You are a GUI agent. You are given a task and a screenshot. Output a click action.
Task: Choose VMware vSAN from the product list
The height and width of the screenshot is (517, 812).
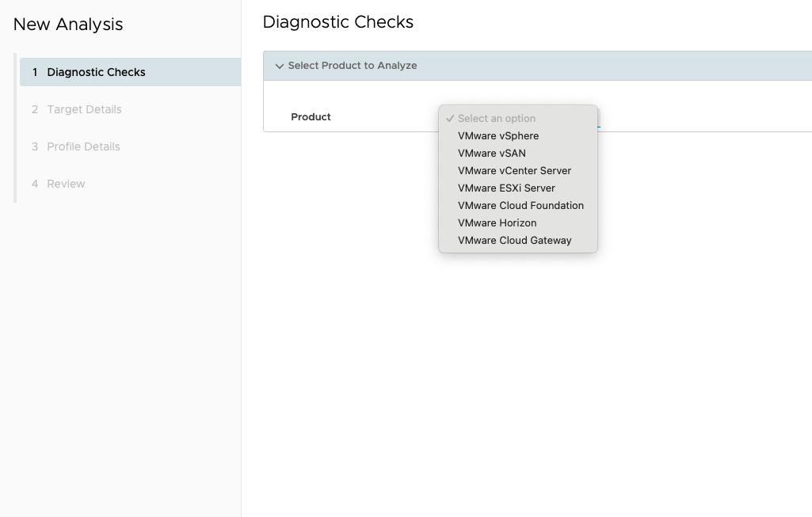pyautogui.click(x=518, y=153)
